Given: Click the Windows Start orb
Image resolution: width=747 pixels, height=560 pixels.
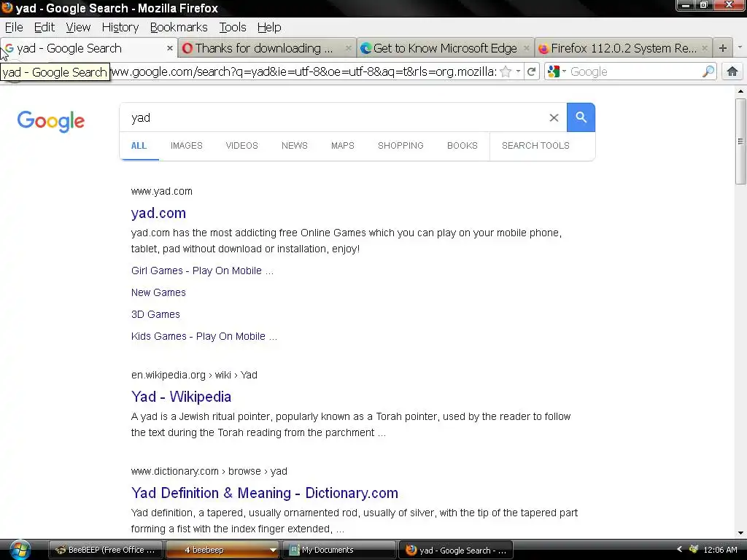Looking at the screenshot, I should pyautogui.click(x=20, y=550).
